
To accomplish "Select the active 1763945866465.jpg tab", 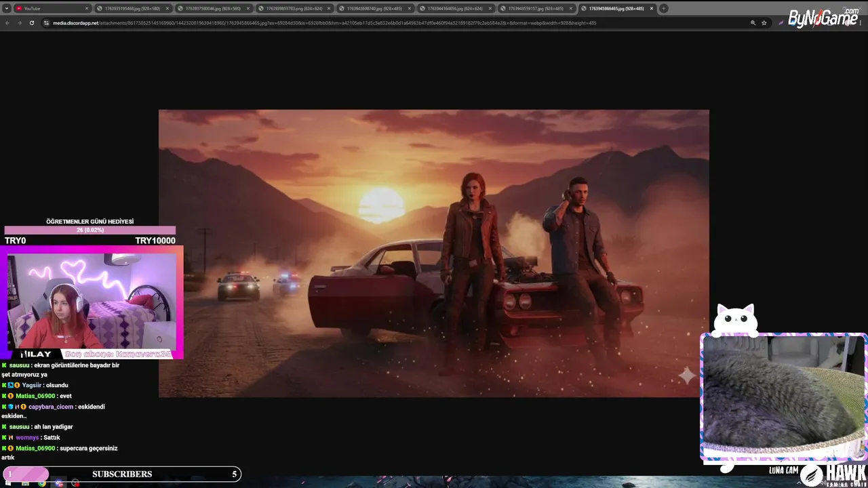I will (x=616, y=8).
